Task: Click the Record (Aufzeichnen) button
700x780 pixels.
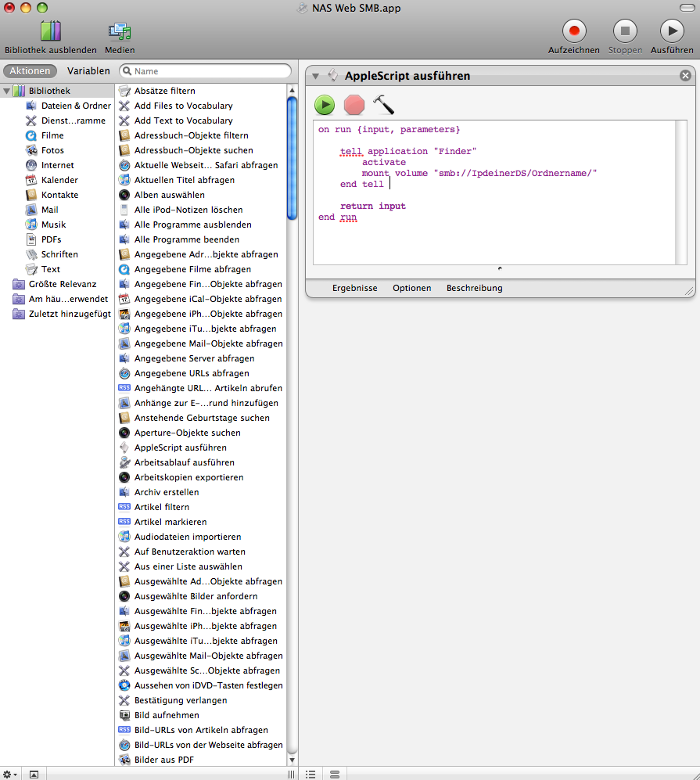Action: point(573,31)
